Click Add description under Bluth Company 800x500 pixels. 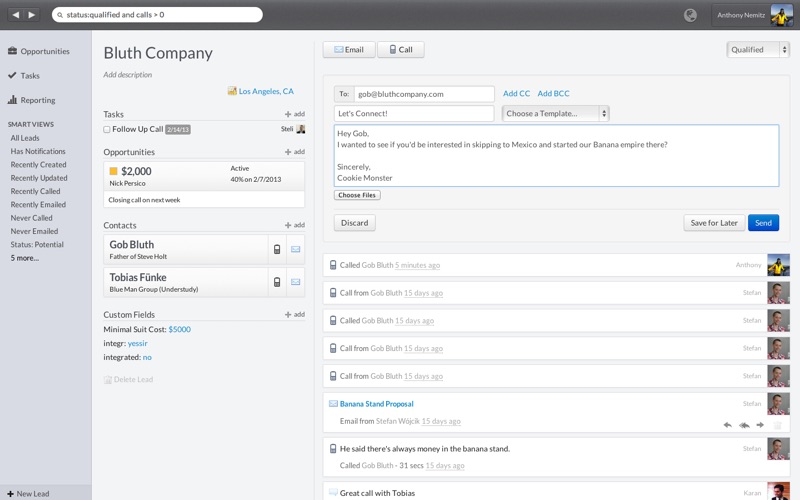click(x=128, y=74)
